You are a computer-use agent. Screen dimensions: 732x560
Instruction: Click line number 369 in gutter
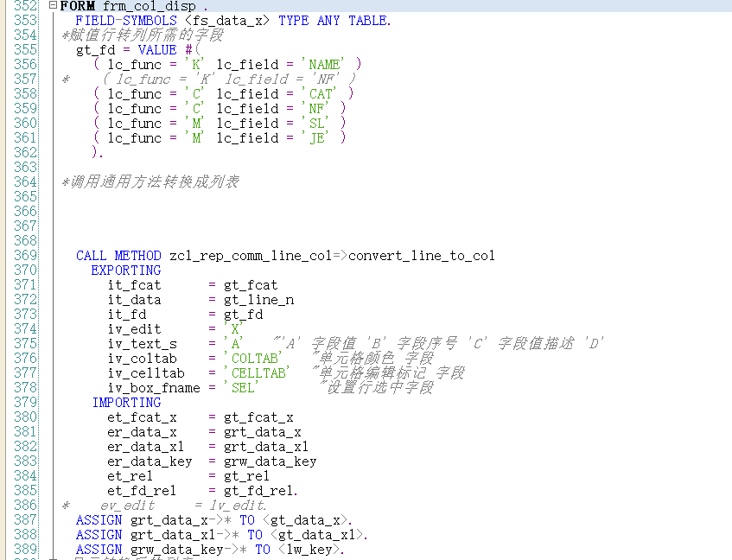25,255
